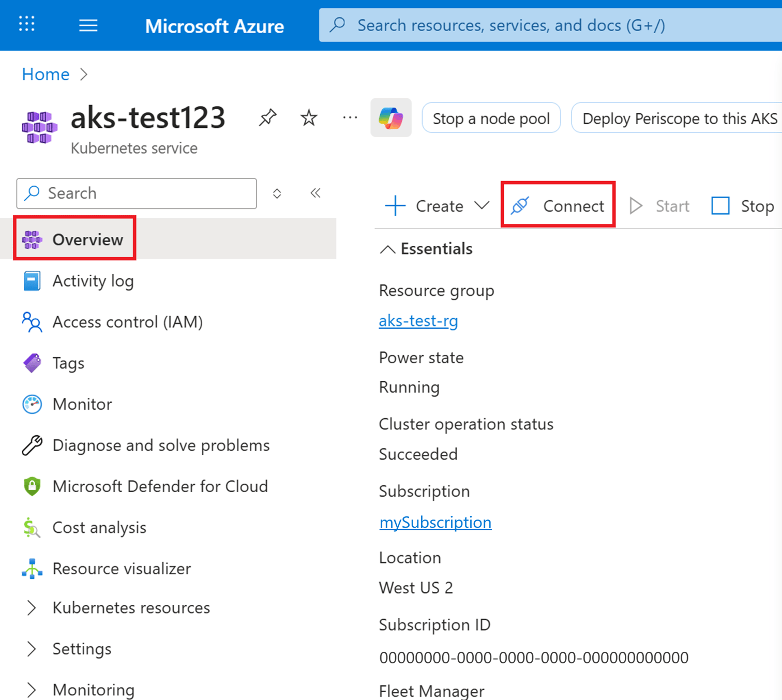Click the Stop square icon
The image size is (782, 700).
click(720, 206)
